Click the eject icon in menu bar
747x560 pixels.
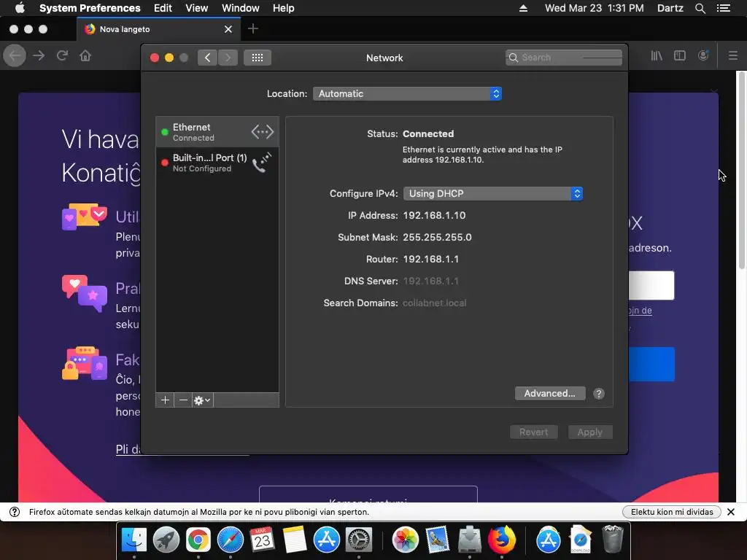click(x=523, y=8)
